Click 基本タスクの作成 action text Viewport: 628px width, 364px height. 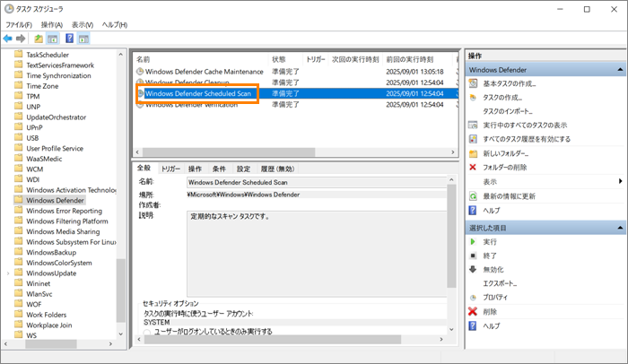click(509, 83)
